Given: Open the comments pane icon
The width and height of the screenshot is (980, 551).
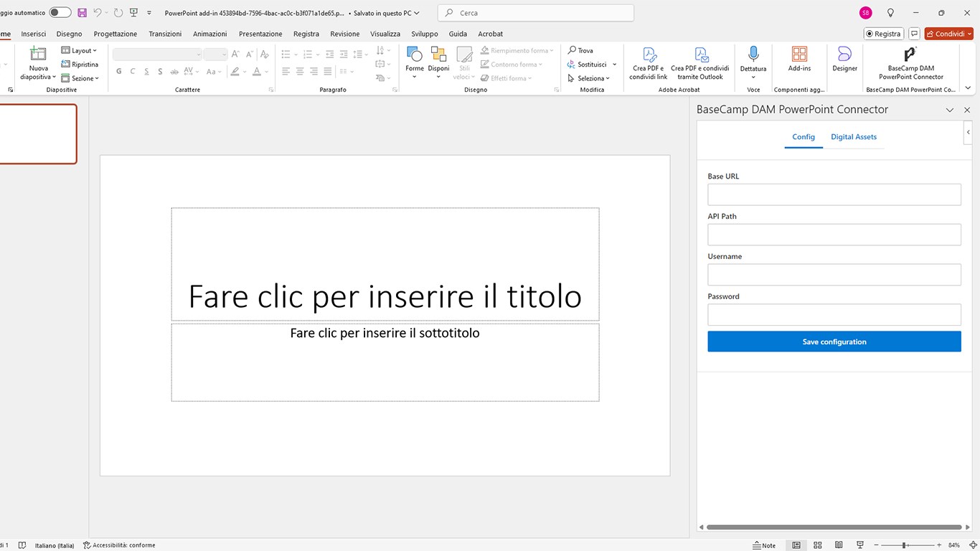Looking at the screenshot, I should tap(914, 34).
